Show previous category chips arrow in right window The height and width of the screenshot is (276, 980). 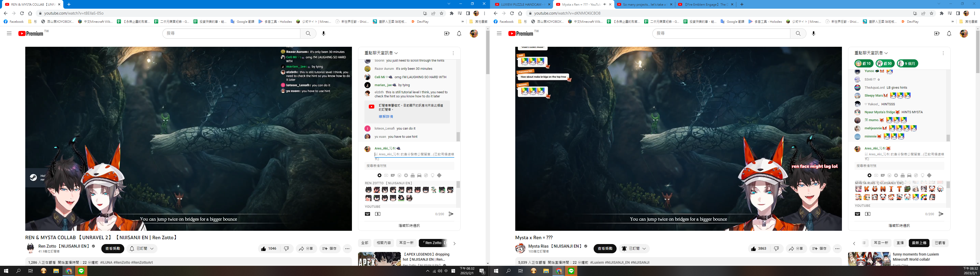854,243
